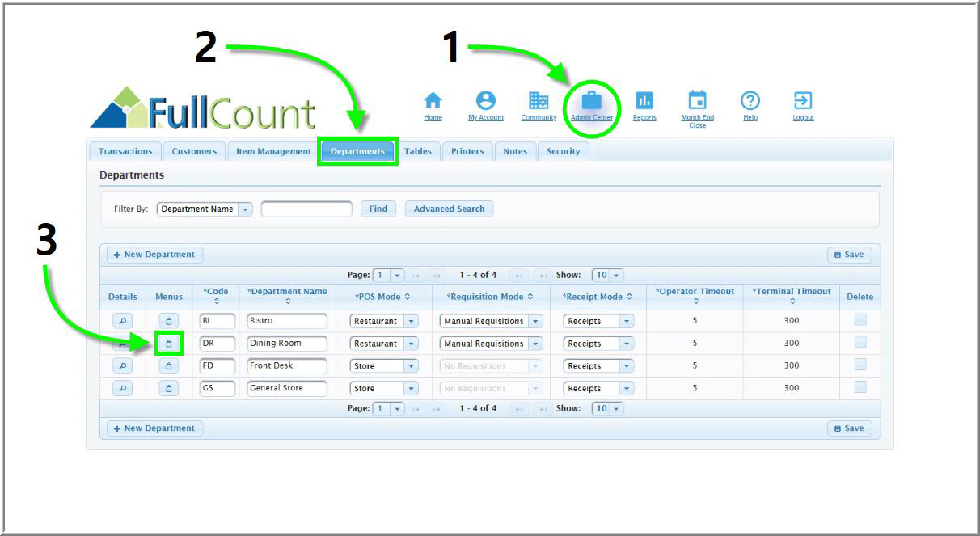The image size is (980, 536).
Task: Switch to the Printers tab
Action: pos(467,151)
